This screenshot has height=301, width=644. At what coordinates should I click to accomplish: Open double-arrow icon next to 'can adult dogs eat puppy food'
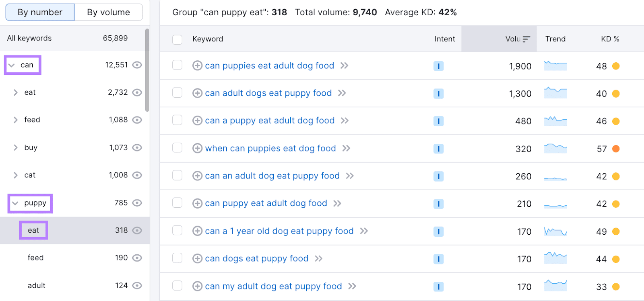coord(342,93)
